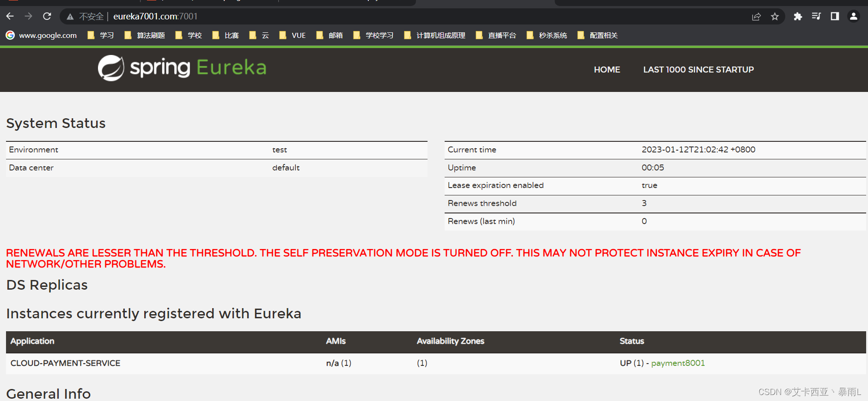868x401 pixels.
Task: Open the 秒杀系统 bookmark folder
Action: [x=547, y=35]
